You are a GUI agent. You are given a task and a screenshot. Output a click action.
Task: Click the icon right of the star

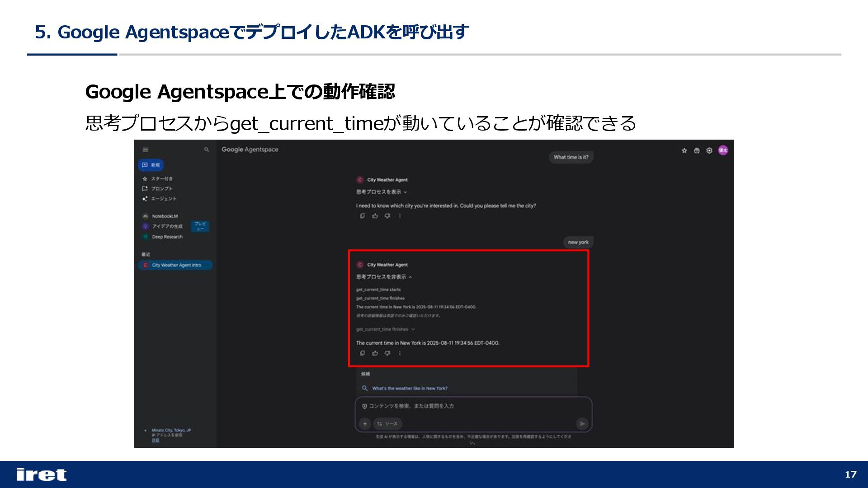pos(697,151)
